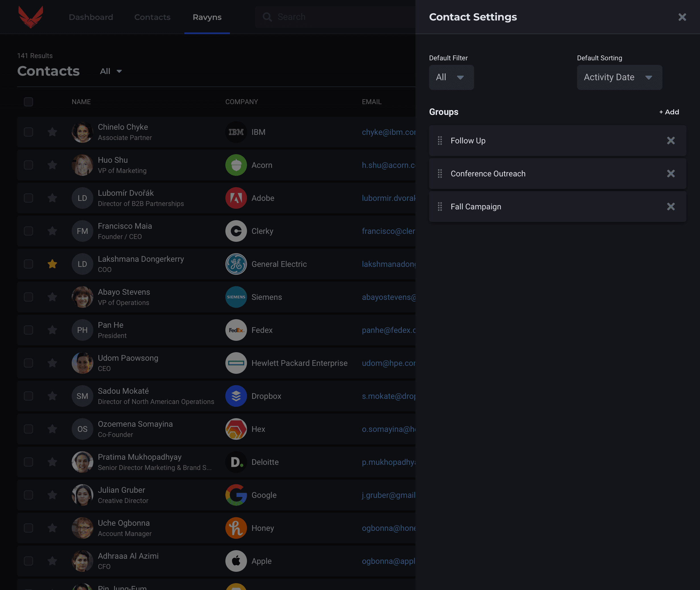Viewport: 700px width, 590px height.
Task: Click the Ravyns bird logo
Action: click(x=30, y=17)
